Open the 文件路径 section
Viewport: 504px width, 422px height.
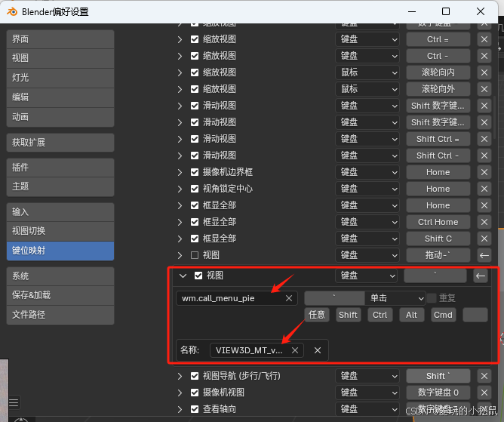click(60, 315)
